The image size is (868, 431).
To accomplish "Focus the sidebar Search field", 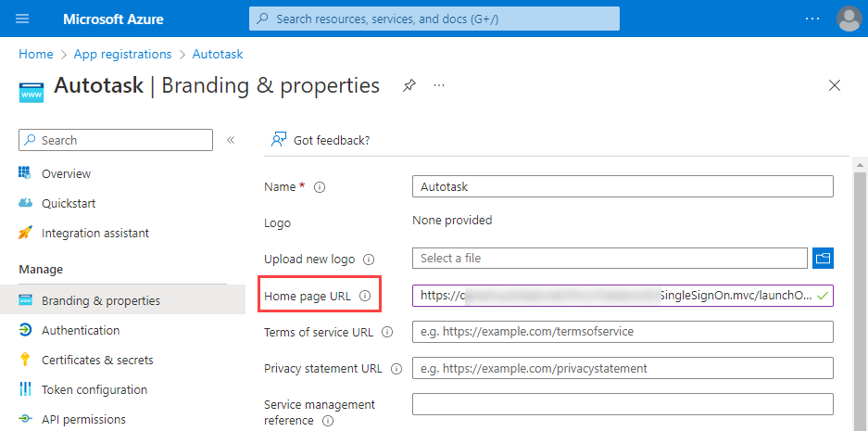I will point(116,140).
